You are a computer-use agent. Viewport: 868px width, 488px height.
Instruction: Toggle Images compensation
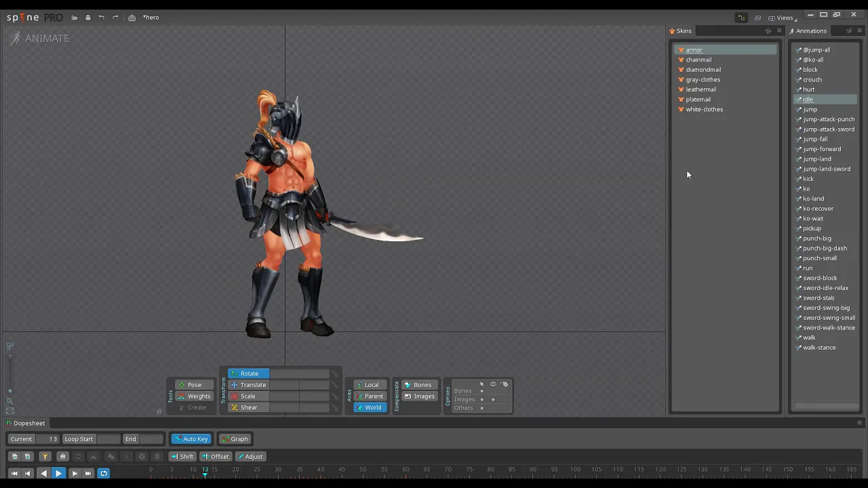[x=419, y=396]
